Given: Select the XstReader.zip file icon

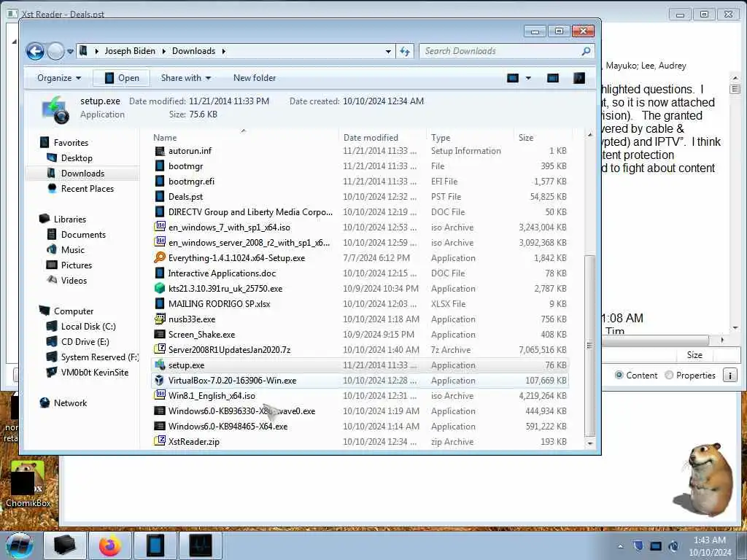Looking at the screenshot, I should [160, 441].
